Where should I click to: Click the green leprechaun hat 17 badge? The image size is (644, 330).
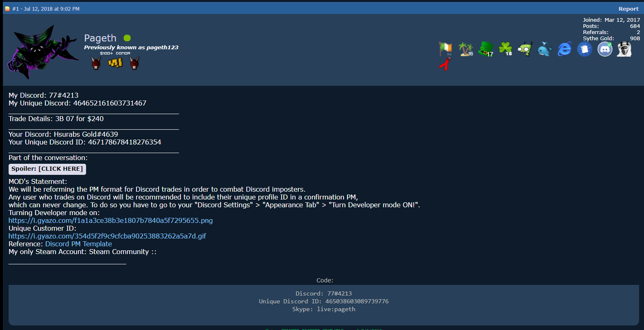(486, 49)
